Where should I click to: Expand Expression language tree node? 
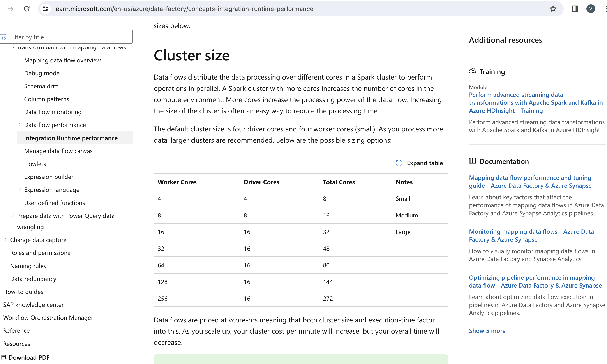(20, 189)
